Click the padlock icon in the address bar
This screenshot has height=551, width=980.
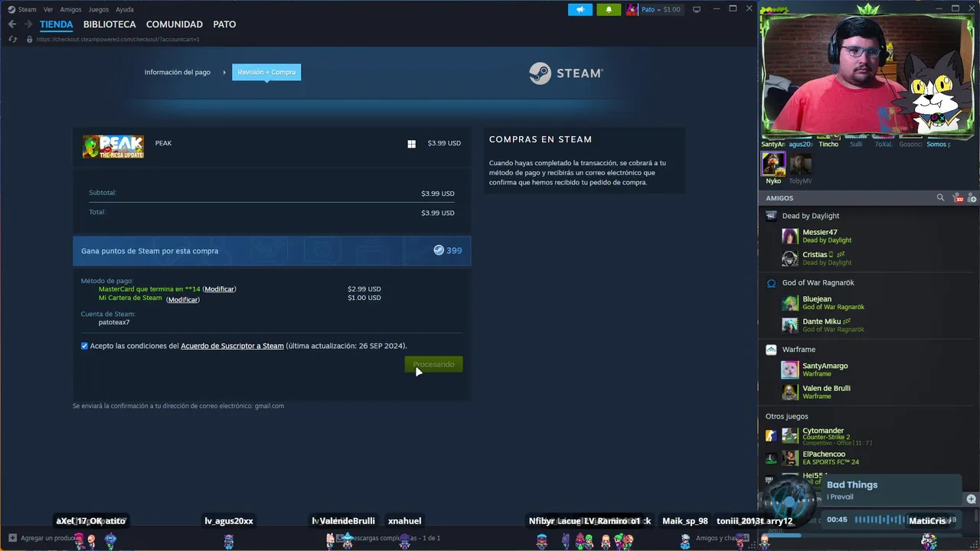[30, 39]
